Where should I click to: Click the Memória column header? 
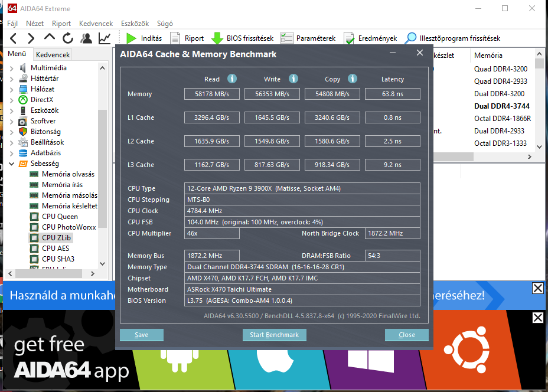pos(488,55)
